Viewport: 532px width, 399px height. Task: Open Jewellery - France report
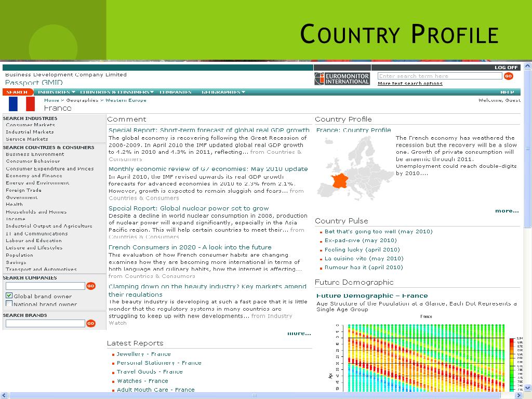(x=143, y=354)
